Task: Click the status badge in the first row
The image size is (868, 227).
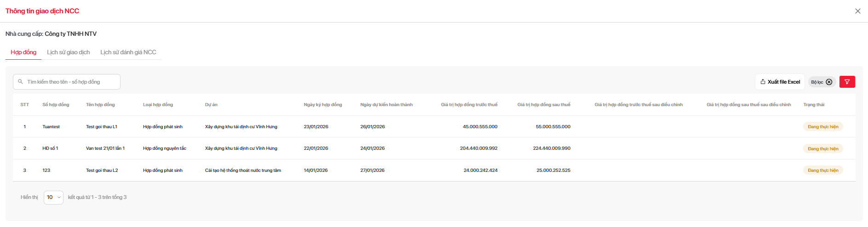Action: tap(822, 127)
